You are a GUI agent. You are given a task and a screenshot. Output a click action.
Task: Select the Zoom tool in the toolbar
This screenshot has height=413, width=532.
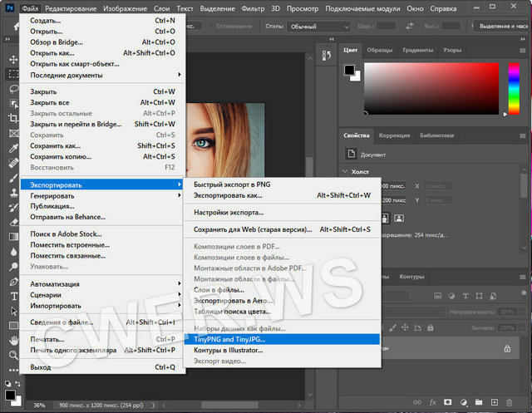(13, 355)
